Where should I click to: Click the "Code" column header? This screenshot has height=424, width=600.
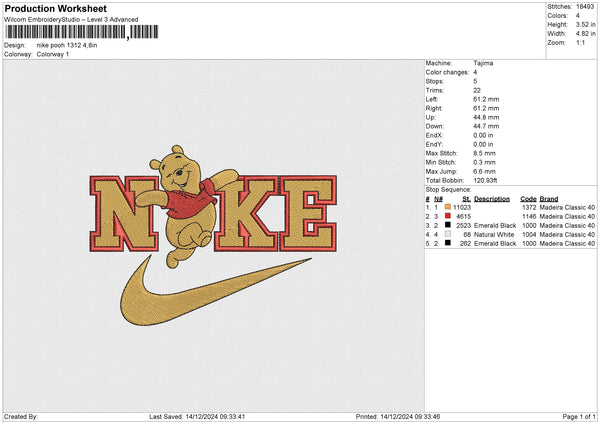pos(528,199)
